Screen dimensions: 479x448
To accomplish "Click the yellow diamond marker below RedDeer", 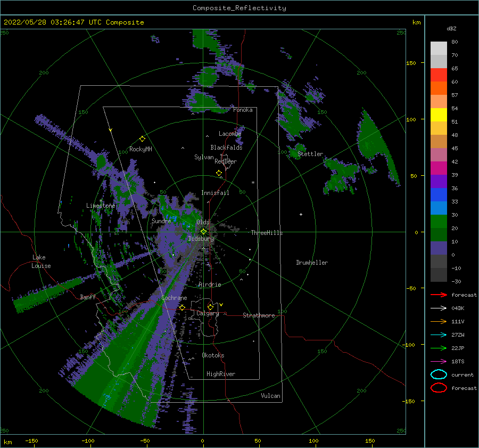I will coord(219,173).
